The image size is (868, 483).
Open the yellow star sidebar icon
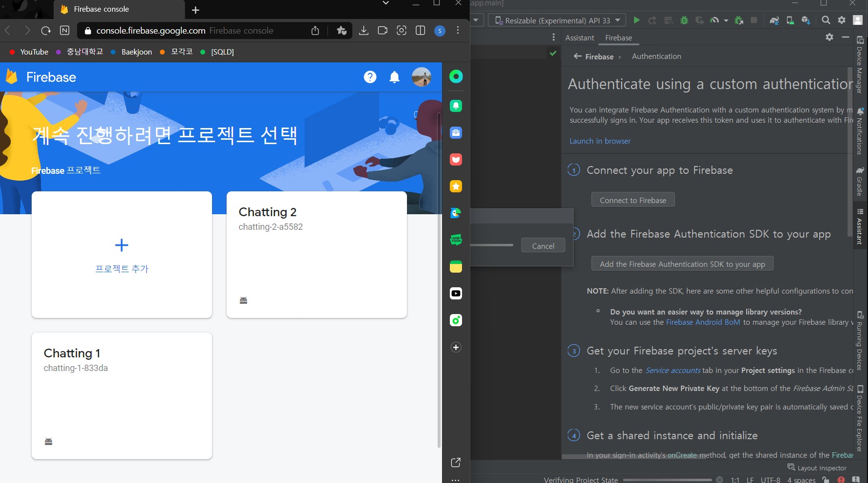point(456,186)
